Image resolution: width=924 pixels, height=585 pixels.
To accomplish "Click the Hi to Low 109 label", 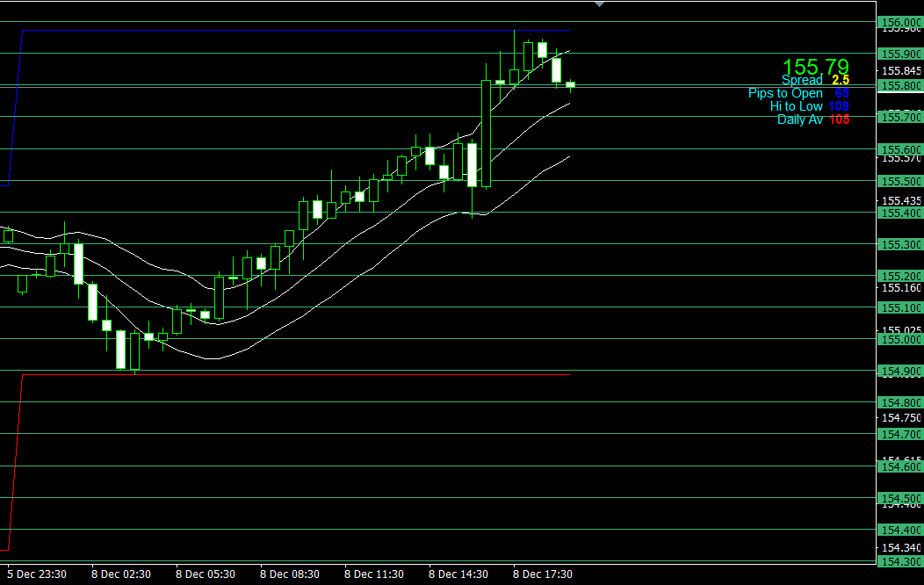I will [809, 106].
